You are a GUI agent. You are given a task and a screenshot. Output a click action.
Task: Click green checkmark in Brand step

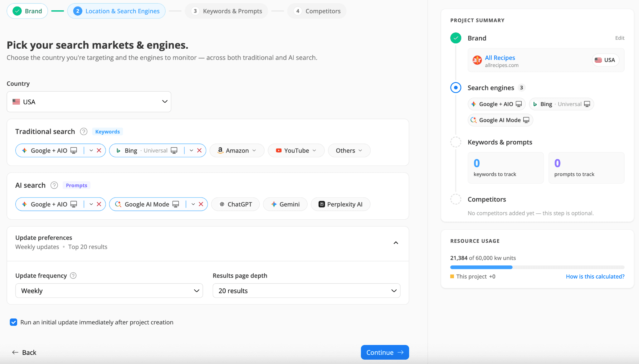[x=17, y=11]
